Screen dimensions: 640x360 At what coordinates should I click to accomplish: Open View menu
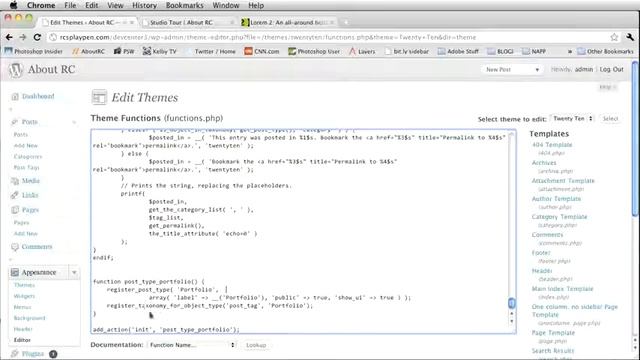tap(115, 5)
